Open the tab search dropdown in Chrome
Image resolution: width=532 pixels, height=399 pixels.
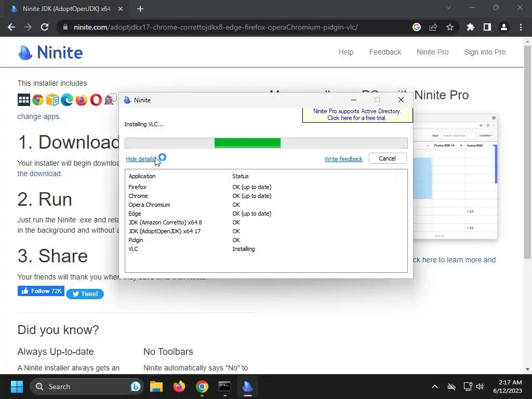point(448,7)
